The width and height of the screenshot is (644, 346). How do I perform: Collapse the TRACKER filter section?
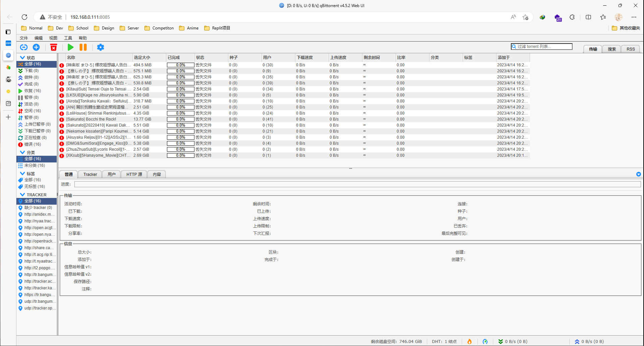point(22,195)
